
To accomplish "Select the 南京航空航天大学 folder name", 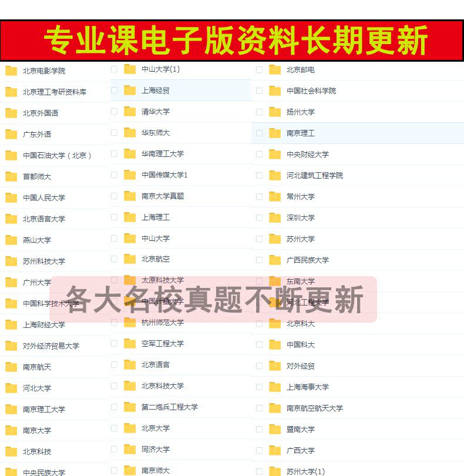I will 315,408.
